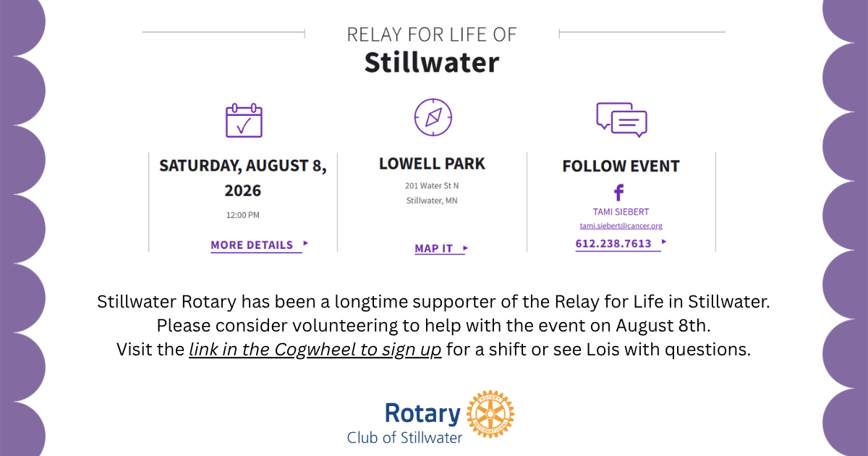This screenshot has width=868, height=456.
Task: Click the arrow beside phone number 612.238.7613
Action: pos(664,243)
